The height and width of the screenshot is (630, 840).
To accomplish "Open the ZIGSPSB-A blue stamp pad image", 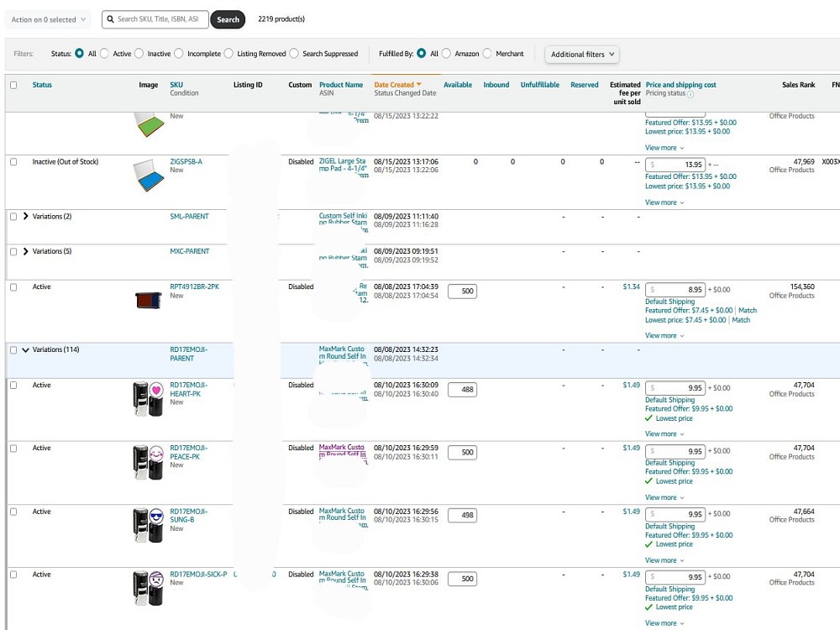I will (x=149, y=176).
